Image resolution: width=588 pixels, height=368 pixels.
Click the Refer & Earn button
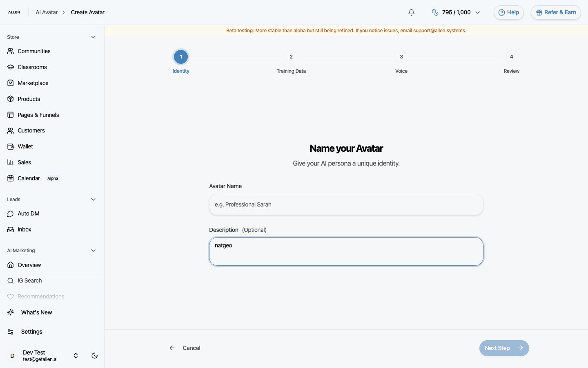(556, 12)
